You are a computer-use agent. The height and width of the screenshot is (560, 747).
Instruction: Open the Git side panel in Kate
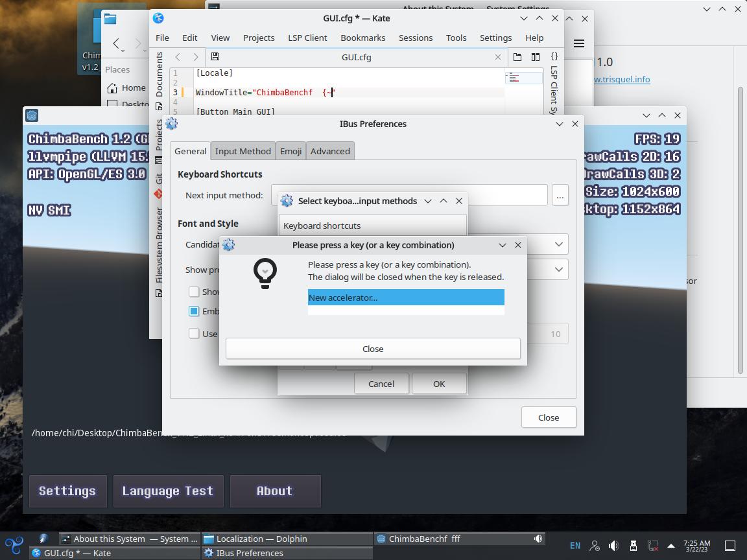point(159,186)
